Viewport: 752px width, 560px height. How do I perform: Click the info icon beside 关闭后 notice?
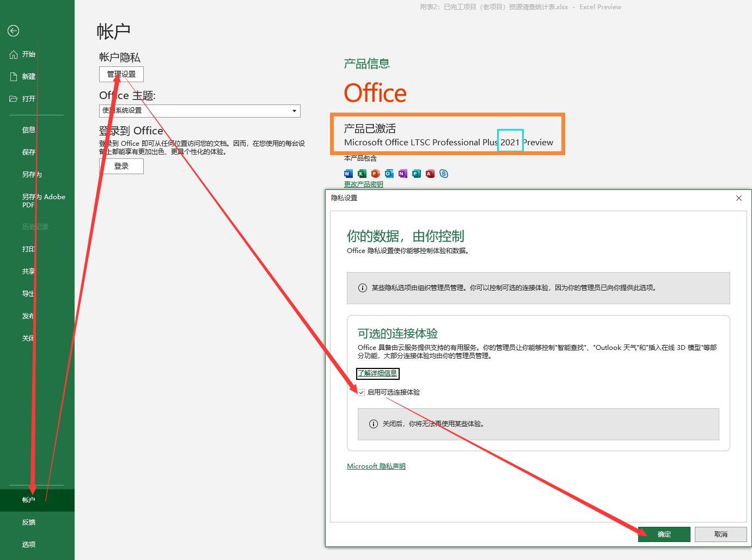pyautogui.click(x=374, y=424)
